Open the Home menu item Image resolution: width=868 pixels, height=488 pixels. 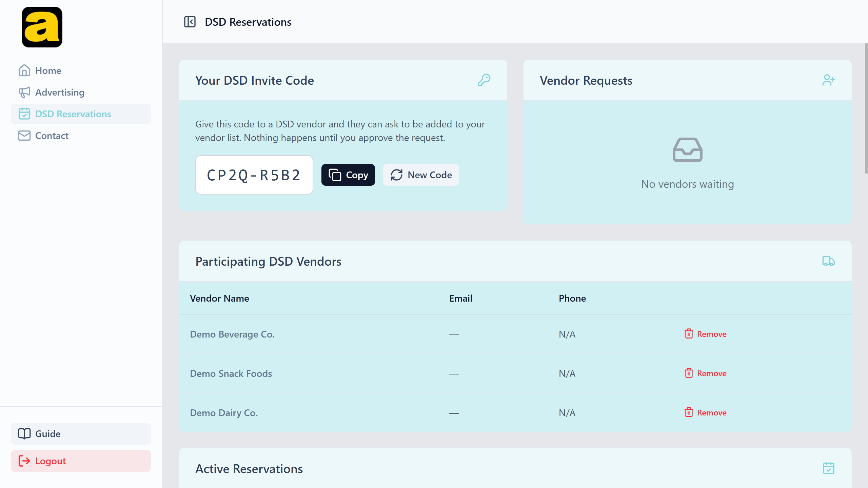click(x=81, y=70)
